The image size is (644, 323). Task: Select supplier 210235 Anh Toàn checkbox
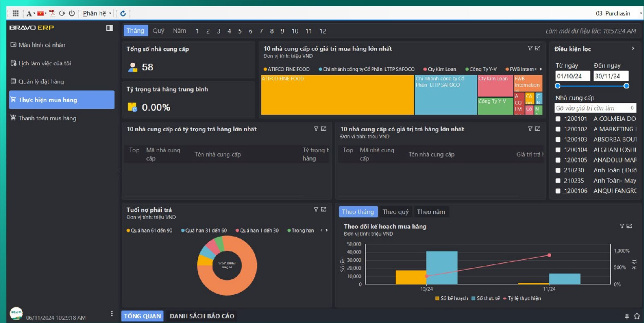point(558,181)
